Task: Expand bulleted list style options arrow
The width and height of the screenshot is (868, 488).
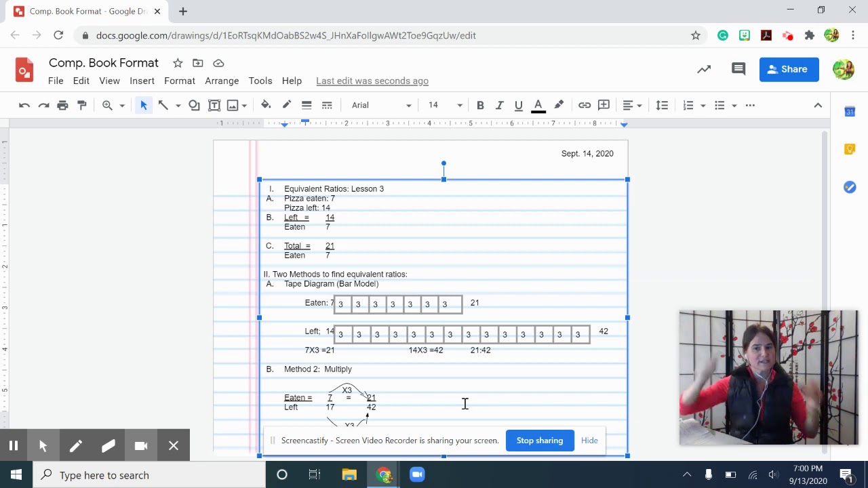Action: click(734, 106)
